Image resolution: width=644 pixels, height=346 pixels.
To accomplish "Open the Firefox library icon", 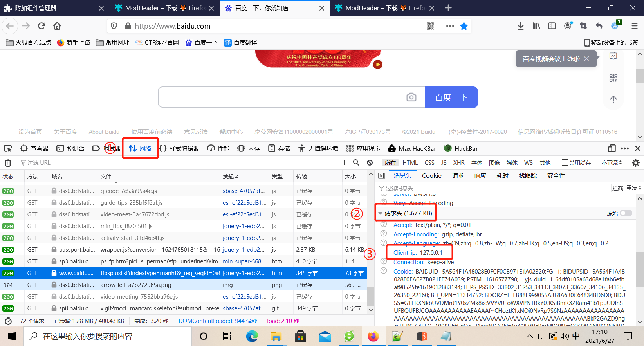I will (536, 26).
